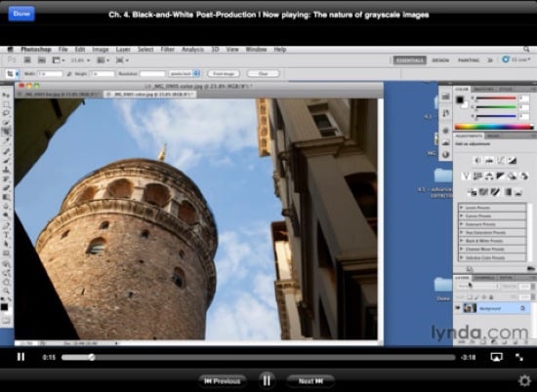Viewport: 537px width, 392px height.
Task: Go to the Next video
Action: [x=310, y=381]
